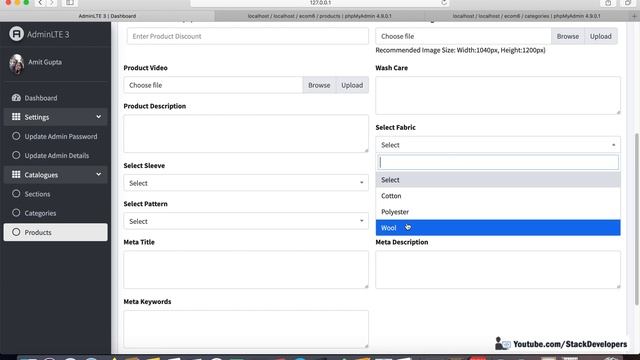Go back with the browser back arrow

click(40, 3)
